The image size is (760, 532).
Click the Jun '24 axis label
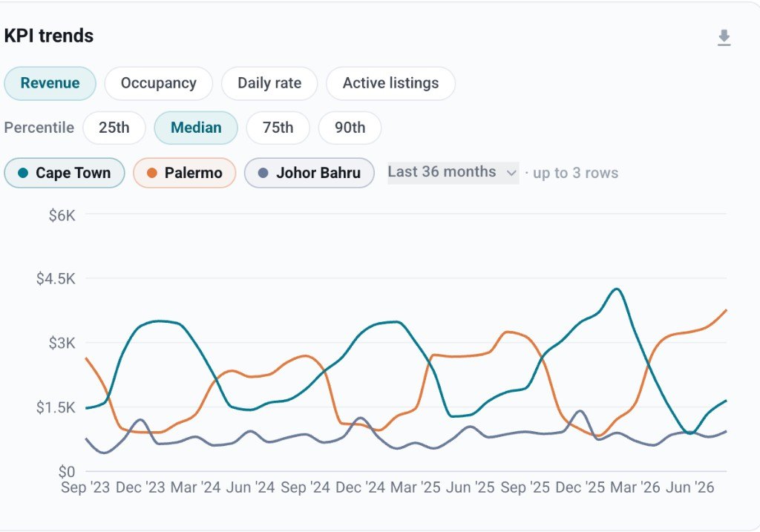[x=251, y=487]
